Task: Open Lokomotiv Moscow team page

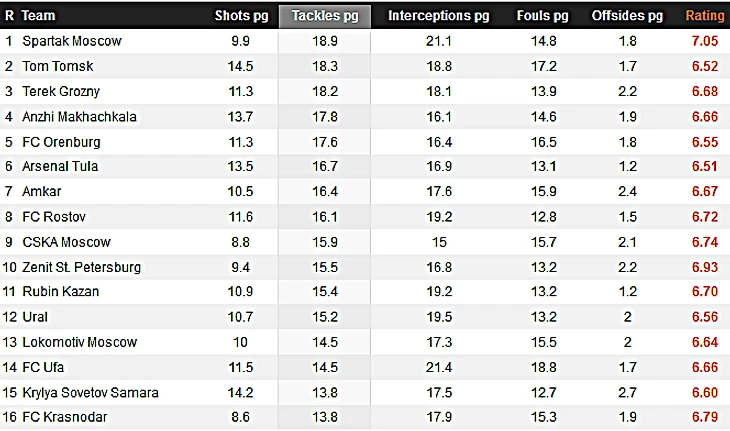Action: point(79,342)
